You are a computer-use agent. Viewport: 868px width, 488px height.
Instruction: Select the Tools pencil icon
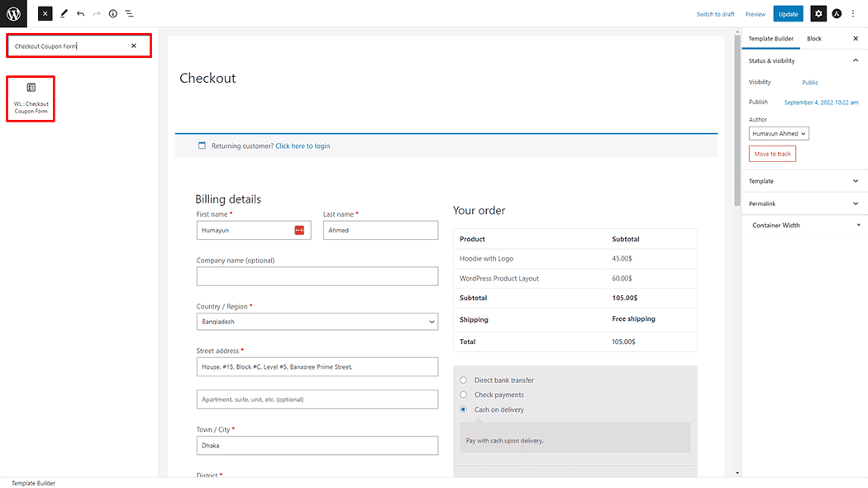click(64, 14)
